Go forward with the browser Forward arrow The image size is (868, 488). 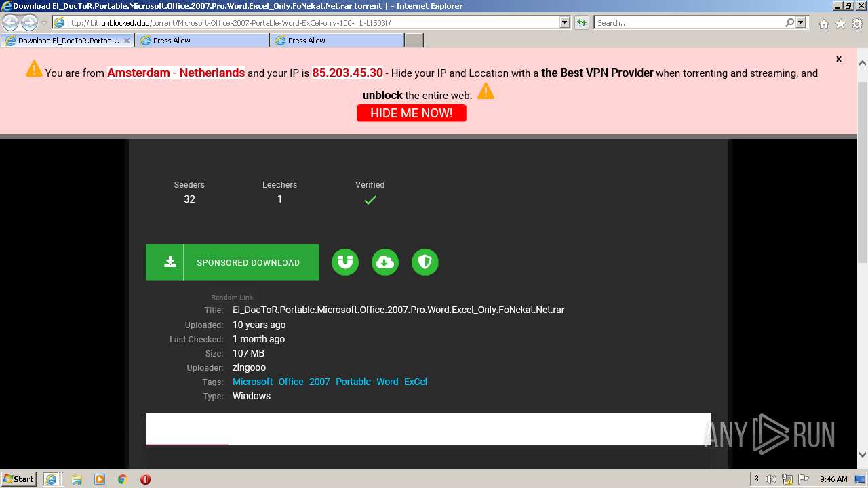[x=29, y=22]
